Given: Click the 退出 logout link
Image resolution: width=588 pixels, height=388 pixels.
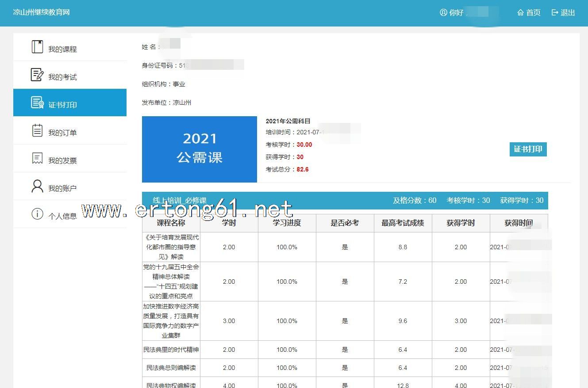Looking at the screenshot, I should tap(568, 13).
